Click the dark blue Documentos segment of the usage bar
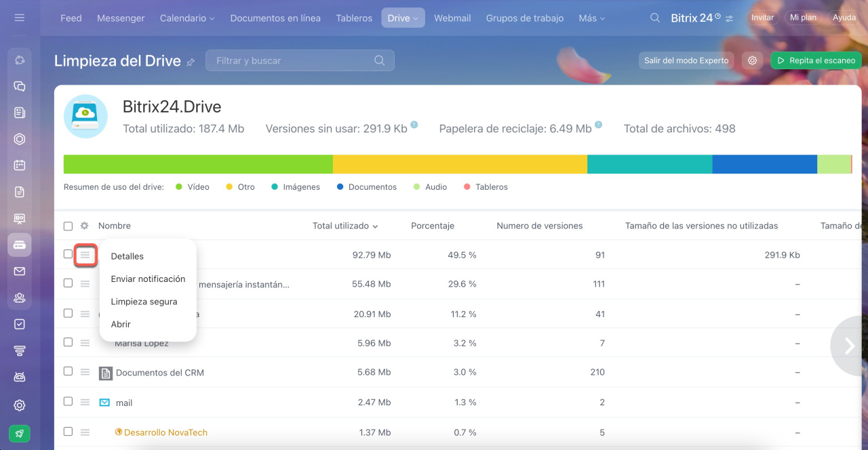This screenshot has width=868, height=450. click(x=764, y=164)
